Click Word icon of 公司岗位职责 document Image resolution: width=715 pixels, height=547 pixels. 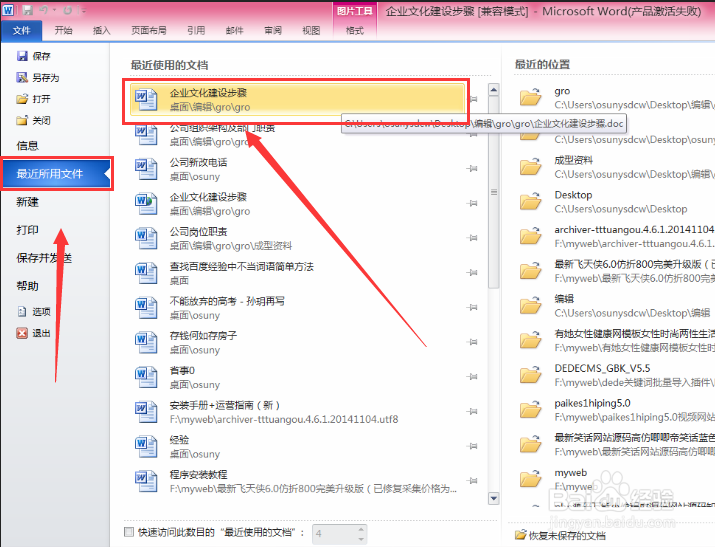tap(146, 238)
